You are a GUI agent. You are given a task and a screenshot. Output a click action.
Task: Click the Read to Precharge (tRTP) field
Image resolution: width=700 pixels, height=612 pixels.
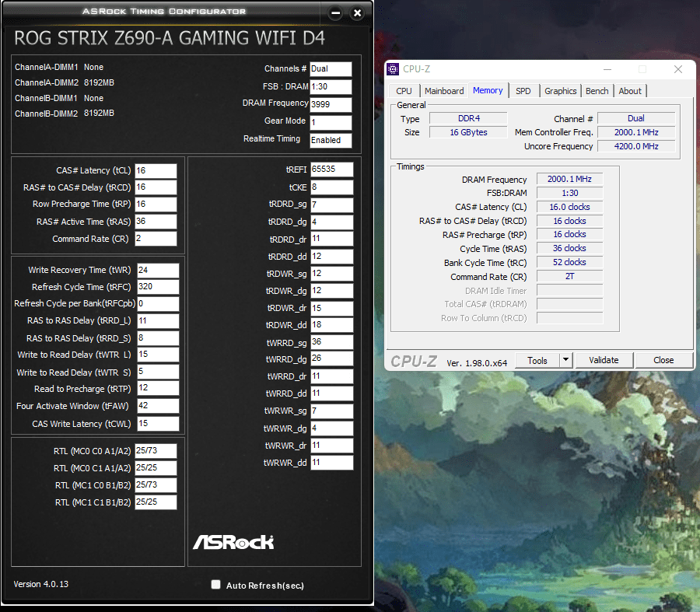point(158,388)
